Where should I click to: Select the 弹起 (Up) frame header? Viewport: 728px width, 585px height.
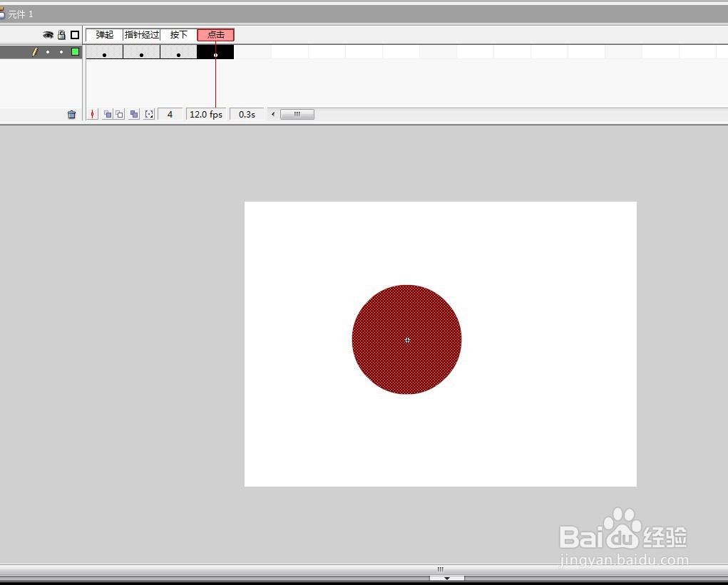click(x=105, y=35)
